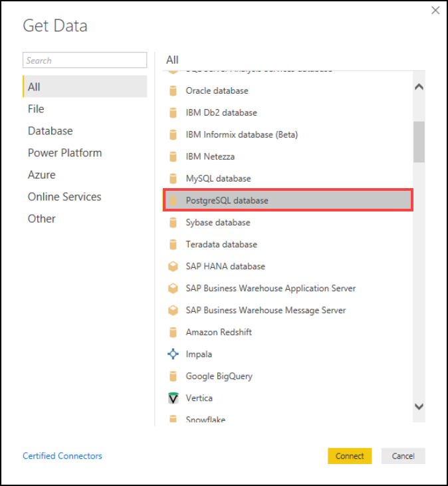Open the Certified Connectors link
Image resolution: width=448 pixels, height=486 pixels.
(62, 456)
